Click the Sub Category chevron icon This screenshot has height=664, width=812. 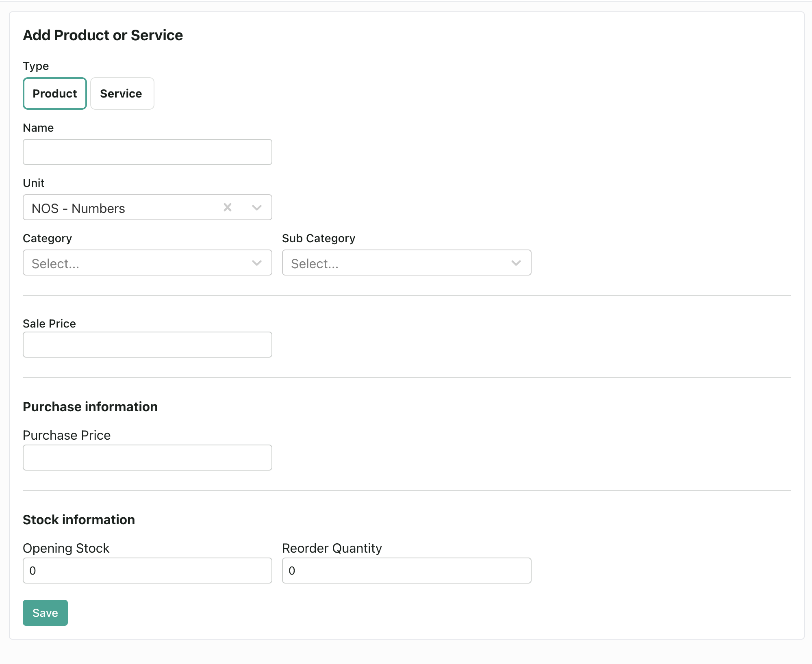[515, 263]
